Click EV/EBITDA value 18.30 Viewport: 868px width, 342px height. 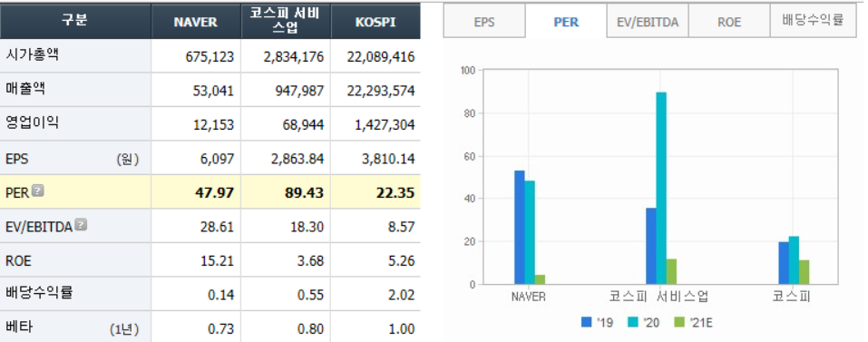(x=307, y=227)
